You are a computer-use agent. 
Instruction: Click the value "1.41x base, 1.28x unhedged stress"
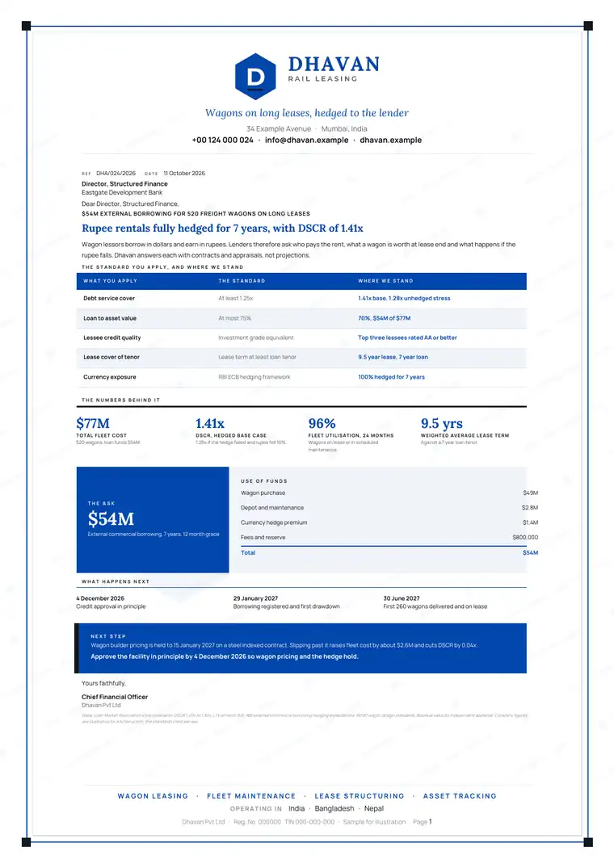[x=404, y=299]
